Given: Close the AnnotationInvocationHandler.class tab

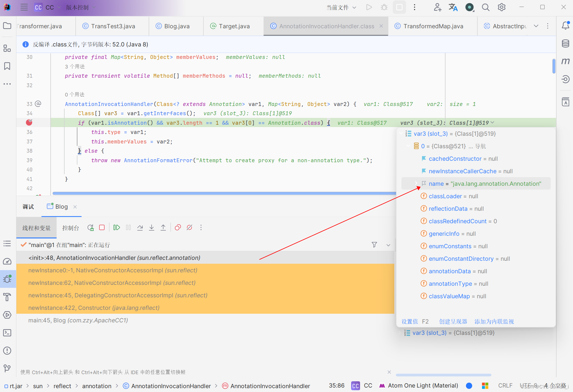Looking at the screenshot, I should [x=381, y=26].
